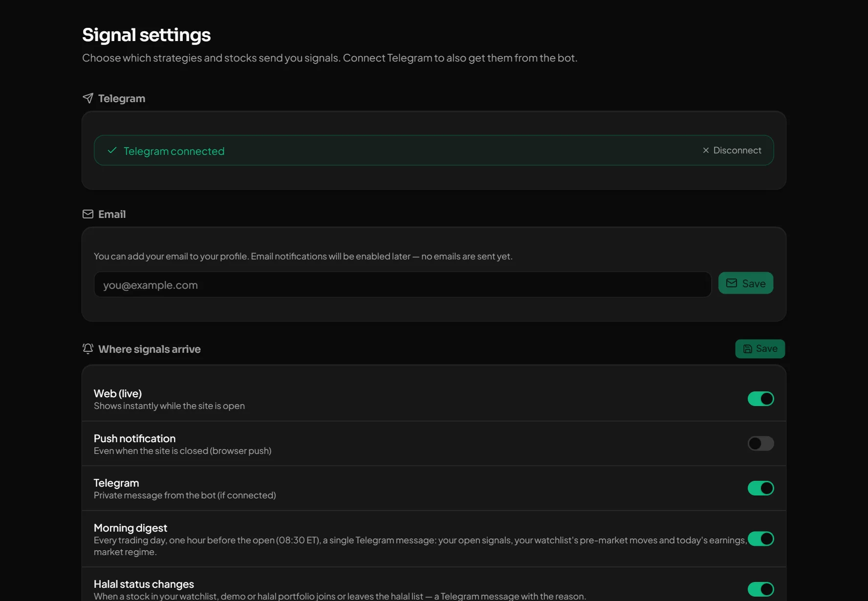Image resolution: width=868 pixels, height=601 pixels.
Task: Disconnect the Telegram account
Action: coord(732,150)
